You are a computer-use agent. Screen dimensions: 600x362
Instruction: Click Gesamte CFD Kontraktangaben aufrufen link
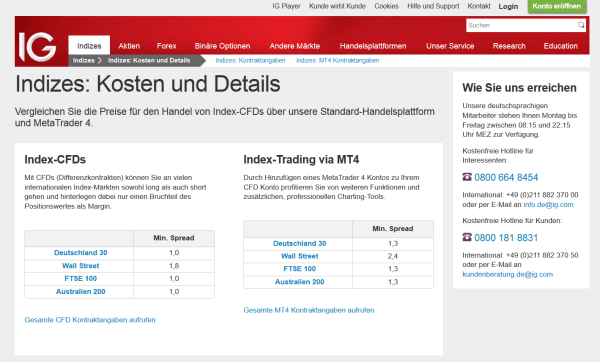pos(90,320)
